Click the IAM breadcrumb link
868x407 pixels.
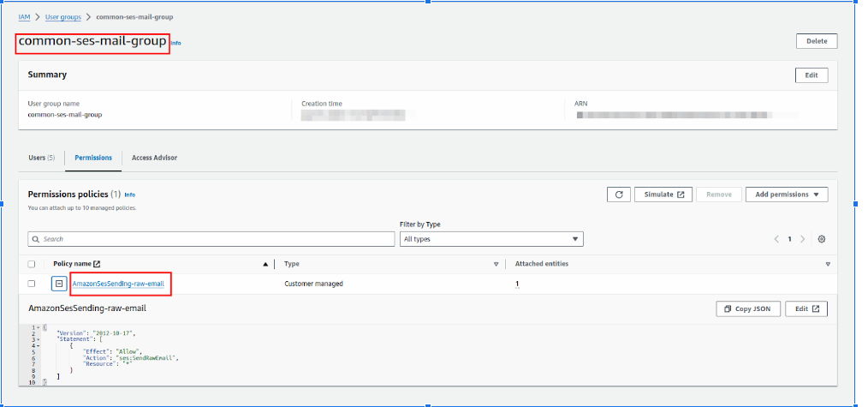click(x=24, y=17)
